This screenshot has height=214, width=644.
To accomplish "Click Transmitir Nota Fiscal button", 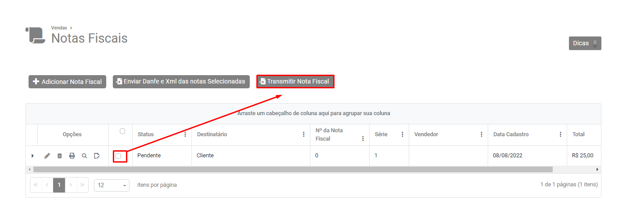I will (295, 81).
